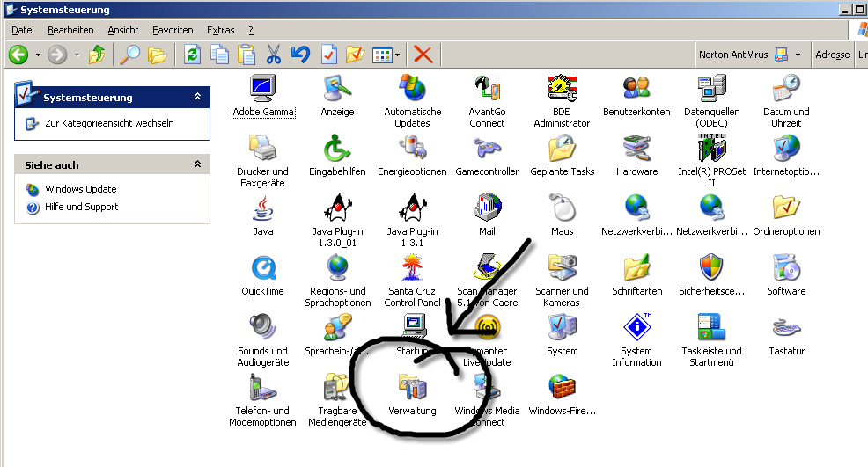Open the Java control panel icon

(x=263, y=208)
